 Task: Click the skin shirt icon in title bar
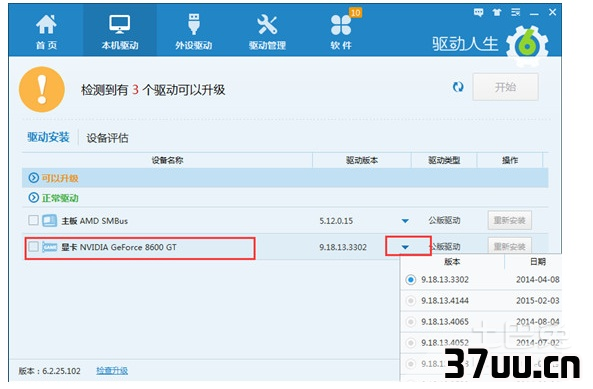click(x=497, y=12)
